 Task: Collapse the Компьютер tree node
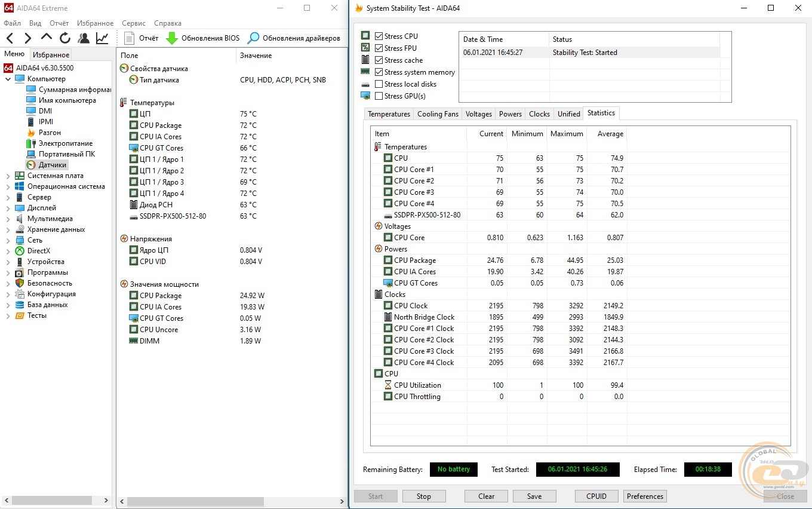[x=8, y=79]
